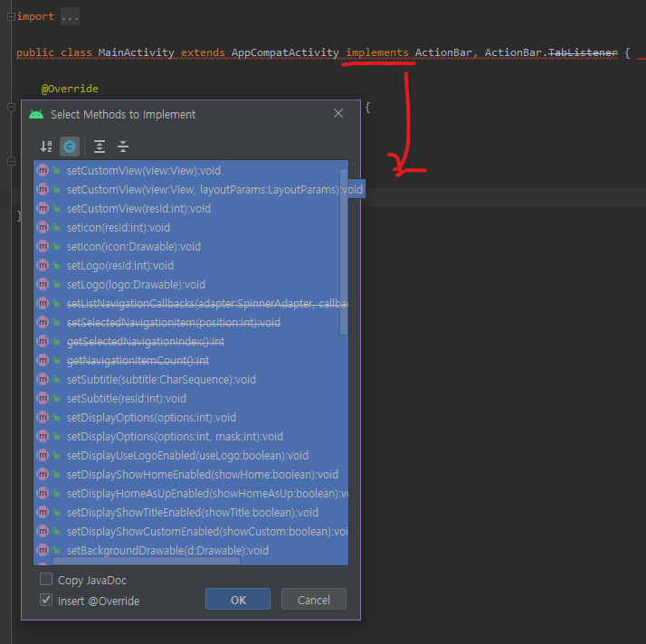Collapse the onCreate method fold marker

[11, 108]
